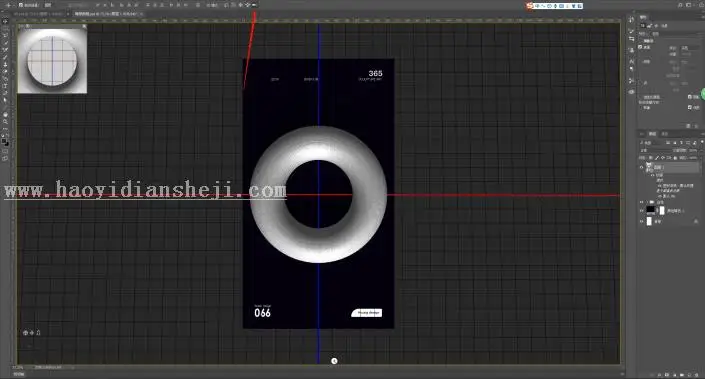705x379 pixels.
Task: Toggle the lower right-side Properties checkbox
Action: [689, 107]
